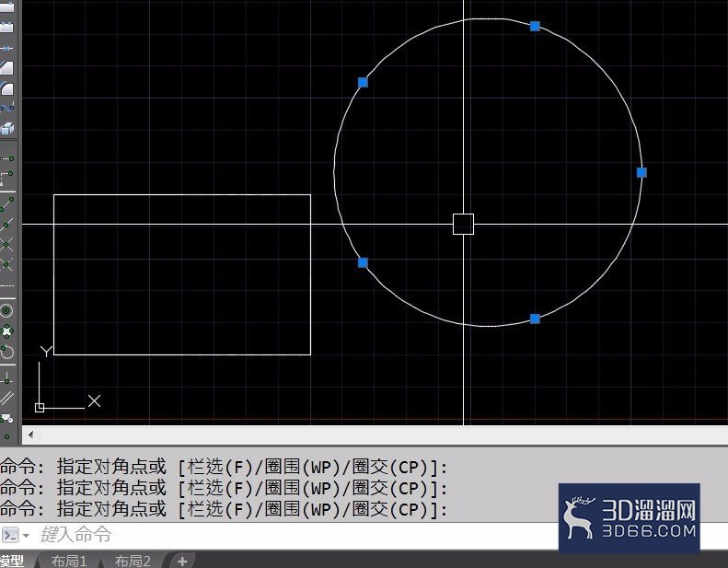Activate the Snap to Quadrant icon
Screen dimensions: 728x568
[6, 331]
